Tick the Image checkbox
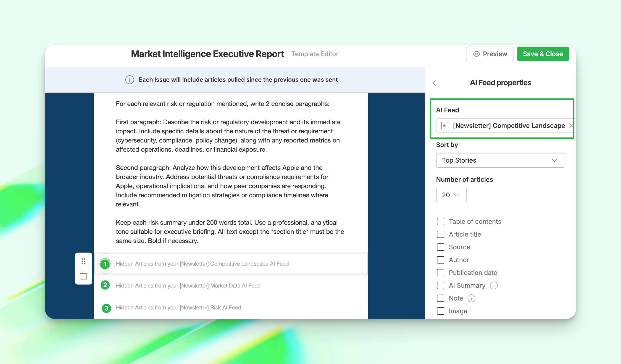The height and width of the screenshot is (364, 621). click(440, 311)
